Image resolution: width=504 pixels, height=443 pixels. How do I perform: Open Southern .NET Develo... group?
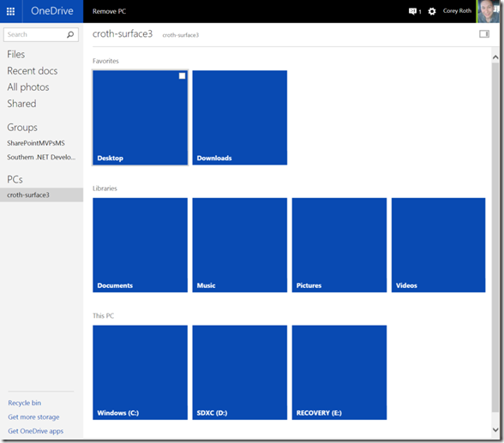pyautogui.click(x=41, y=157)
